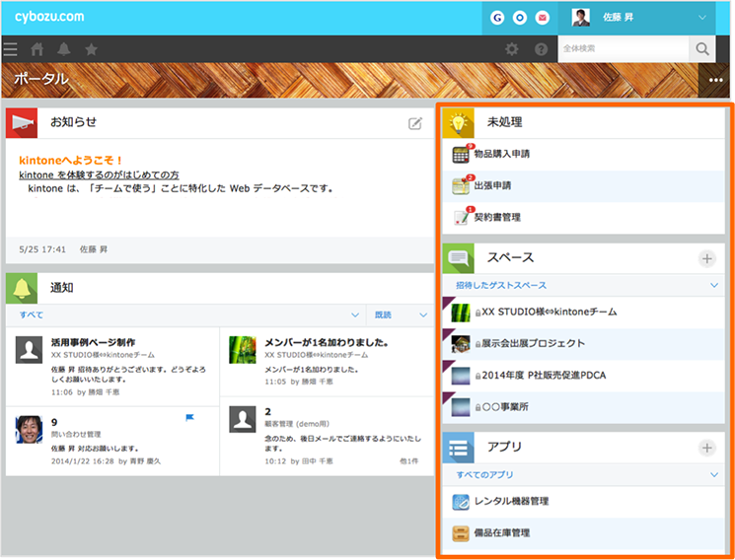Viewport: 735px width, 560px height.
Task: Open 出張申請 map app icon
Action: point(461,186)
